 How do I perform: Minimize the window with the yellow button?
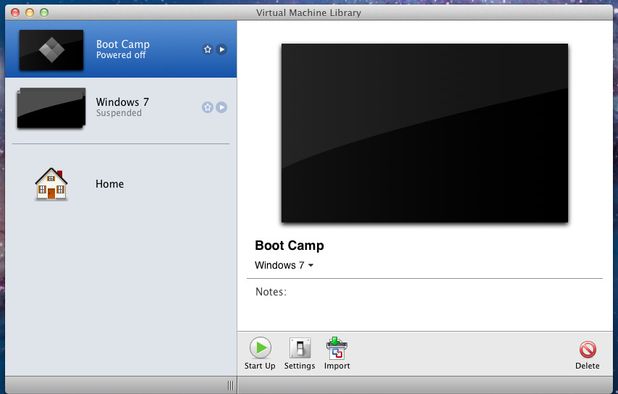point(30,12)
